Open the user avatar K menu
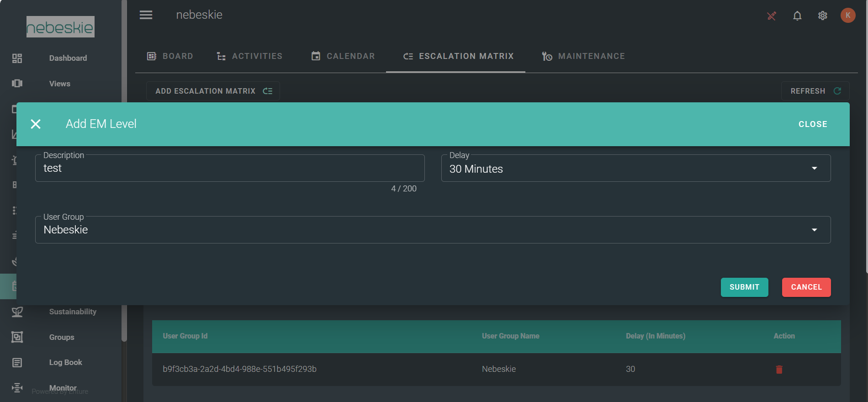The height and width of the screenshot is (402, 868). click(848, 16)
